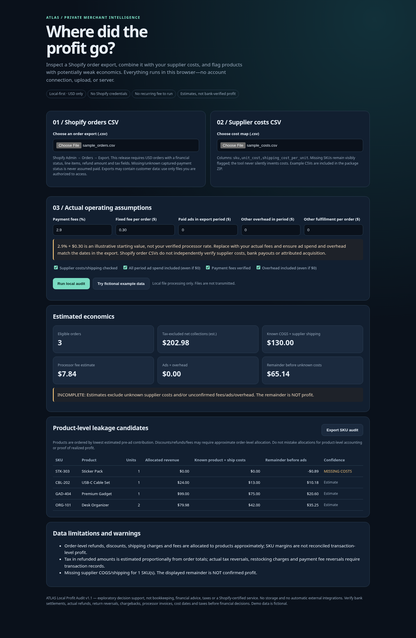Click the $75.00 cost cell for Premium Gadget

pos(254,494)
